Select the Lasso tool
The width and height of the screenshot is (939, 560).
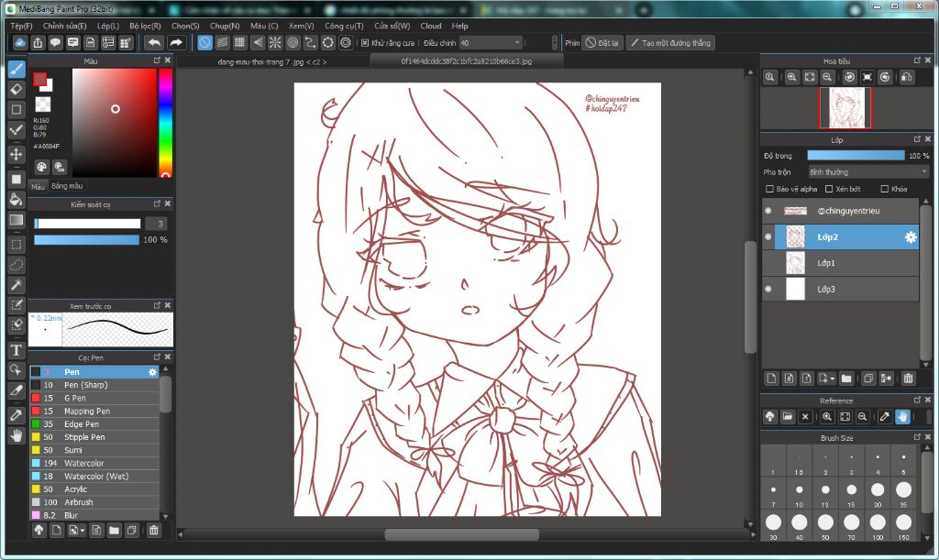click(x=17, y=265)
